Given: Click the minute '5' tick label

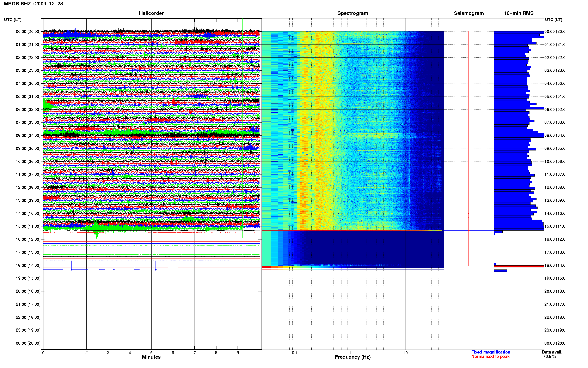Looking at the screenshot, I should (151, 353).
